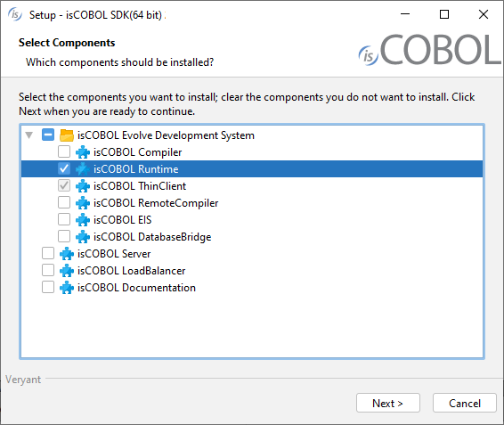Click the isCOBOL Compiler puzzle-piece icon
504x425 pixels.
pos(83,152)
